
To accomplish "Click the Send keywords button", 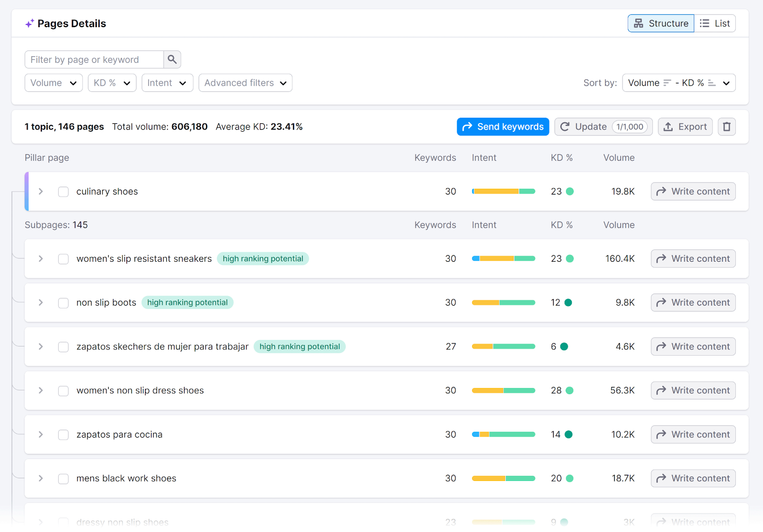I will [503, 126].
